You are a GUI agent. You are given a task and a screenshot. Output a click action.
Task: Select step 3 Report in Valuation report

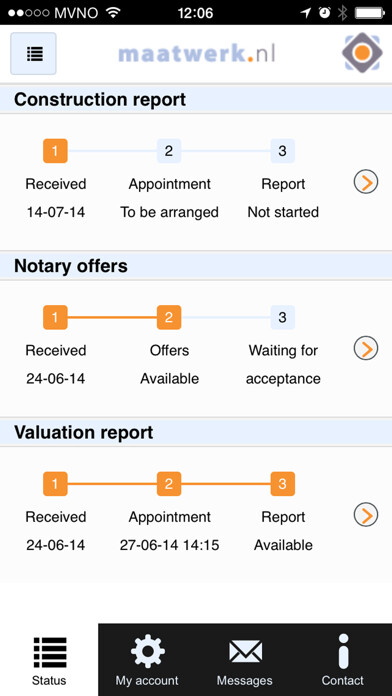(283, 484)
